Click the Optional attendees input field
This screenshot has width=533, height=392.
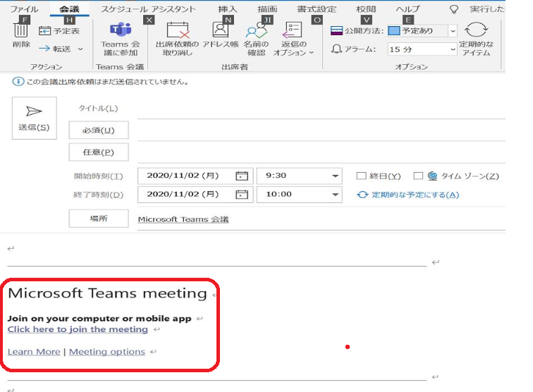[x=321, y=153]
